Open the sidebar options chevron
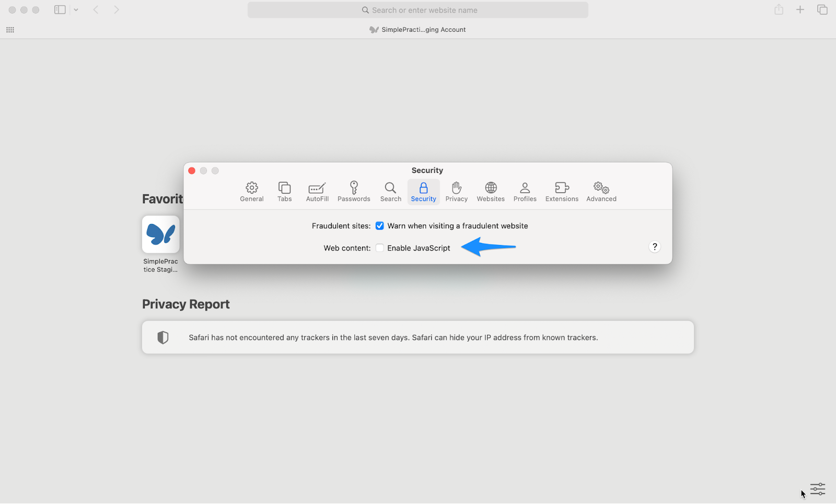The image size is (836, 504). pyautogui.click(x=76, y=9)
